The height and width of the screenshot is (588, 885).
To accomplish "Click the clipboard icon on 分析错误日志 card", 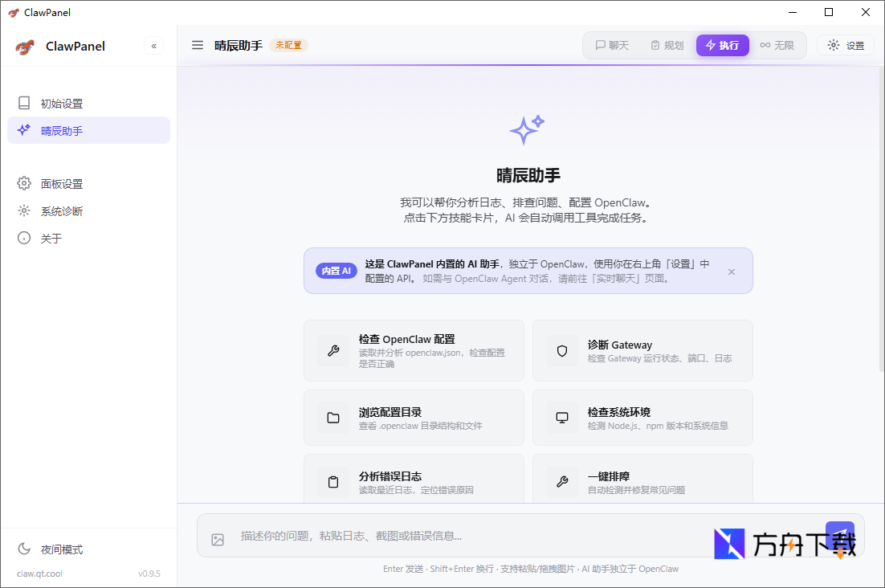I will tap(334, 482).
